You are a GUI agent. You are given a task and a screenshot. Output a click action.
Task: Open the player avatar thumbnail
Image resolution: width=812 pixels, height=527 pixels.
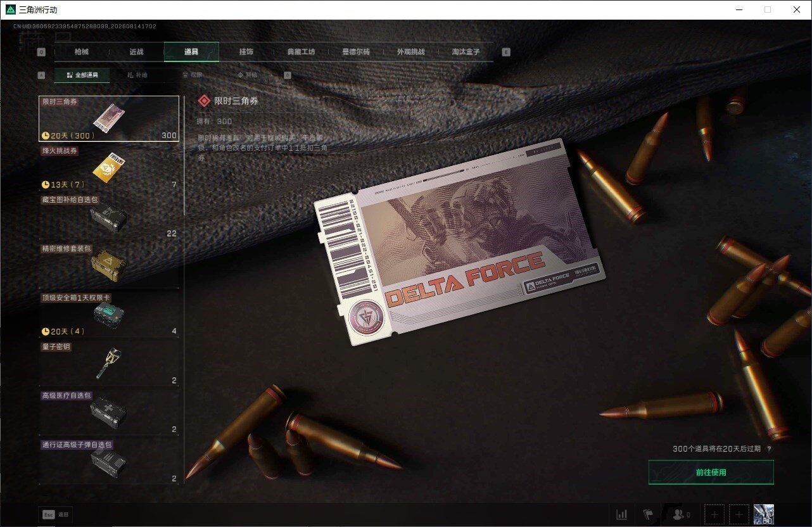pyautogui.click(x=763, y=515)
